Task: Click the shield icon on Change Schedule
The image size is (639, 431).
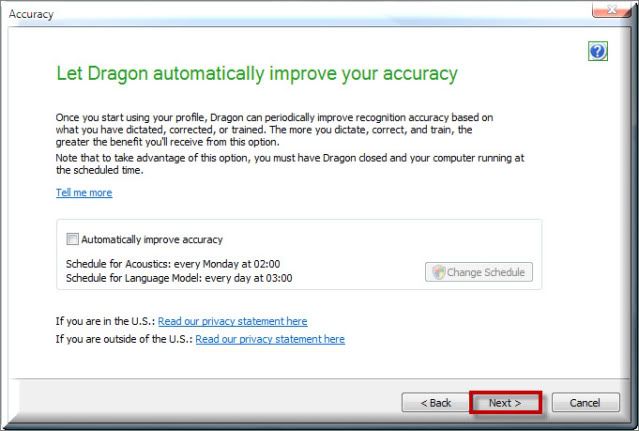Action: pyautogui.click(x=438, y=272)
